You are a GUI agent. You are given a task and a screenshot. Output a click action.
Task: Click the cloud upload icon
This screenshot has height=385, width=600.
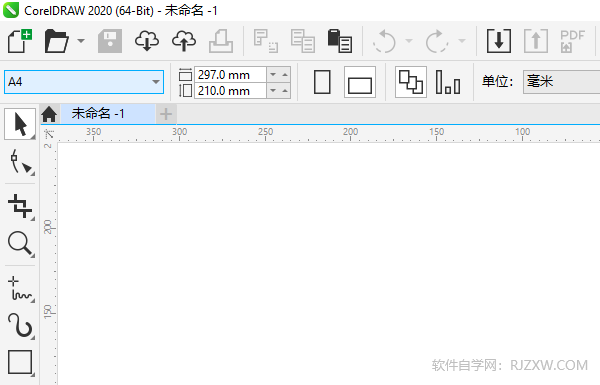click(184, 41)
